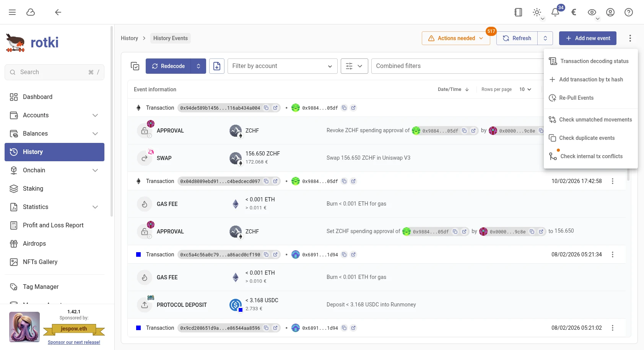Open transaction 0x04d8089ebd91 in block explorer

point(276,181)
